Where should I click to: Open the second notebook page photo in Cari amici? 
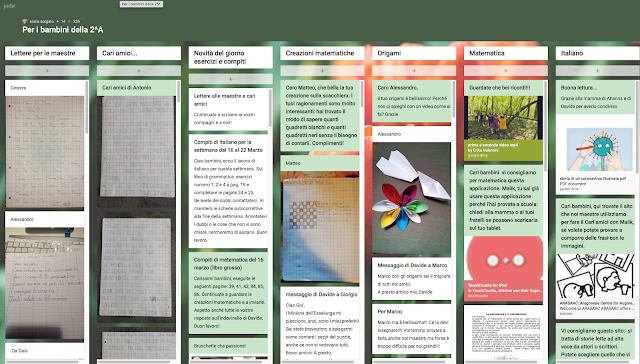137,267
